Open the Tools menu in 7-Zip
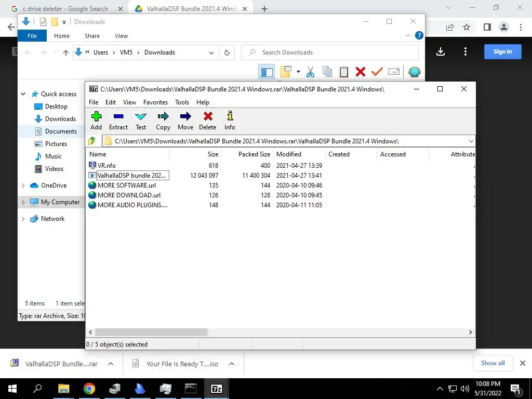 point(182,102)
